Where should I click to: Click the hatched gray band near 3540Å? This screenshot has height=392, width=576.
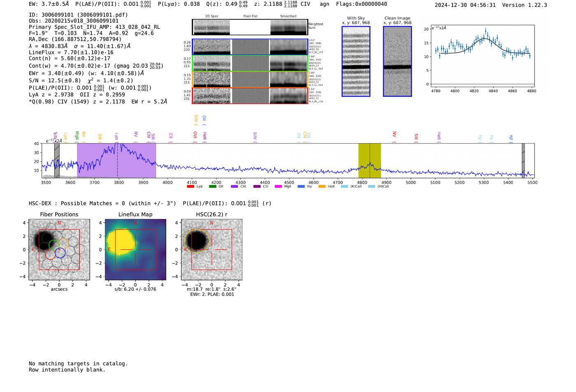click(x=57, y=160)
